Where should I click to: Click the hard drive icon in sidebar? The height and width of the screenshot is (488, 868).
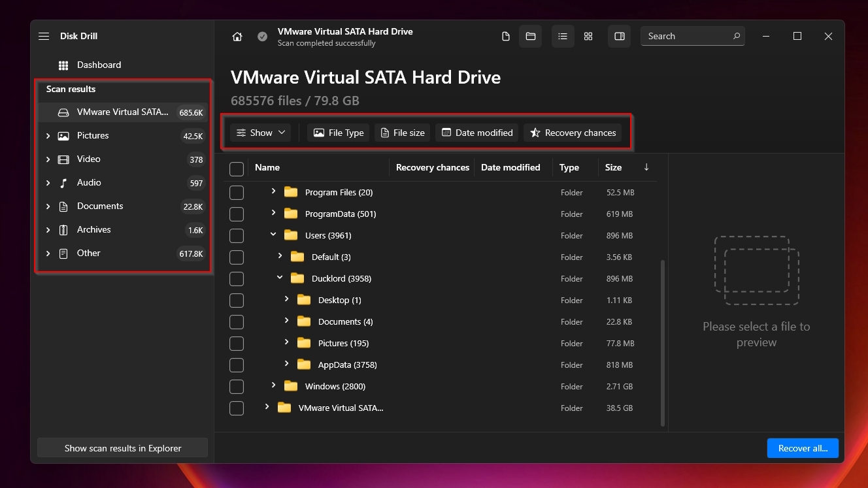click(63, 112)
